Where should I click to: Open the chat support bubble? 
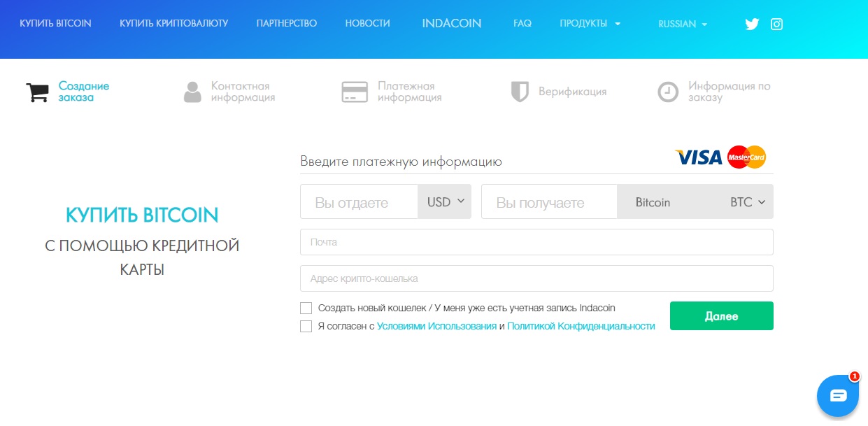point(838,396)
